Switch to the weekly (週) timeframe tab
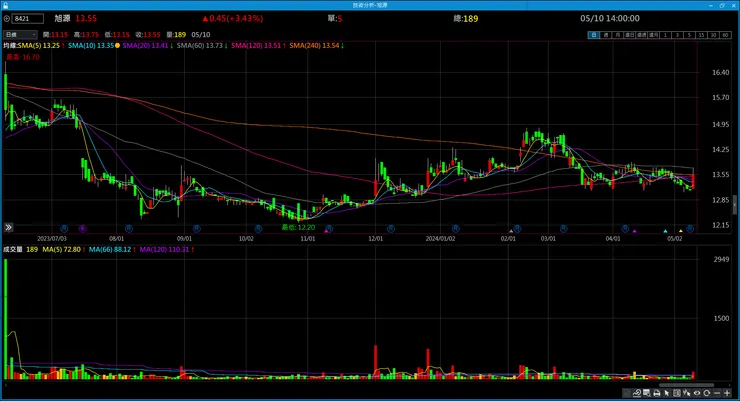Viewport: 740px width, 401px height. 606,35
